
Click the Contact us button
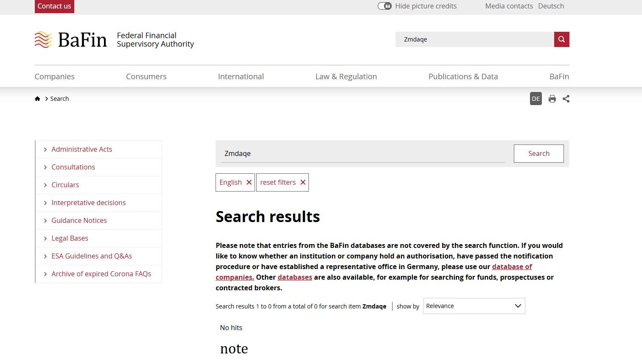(54, 6)
